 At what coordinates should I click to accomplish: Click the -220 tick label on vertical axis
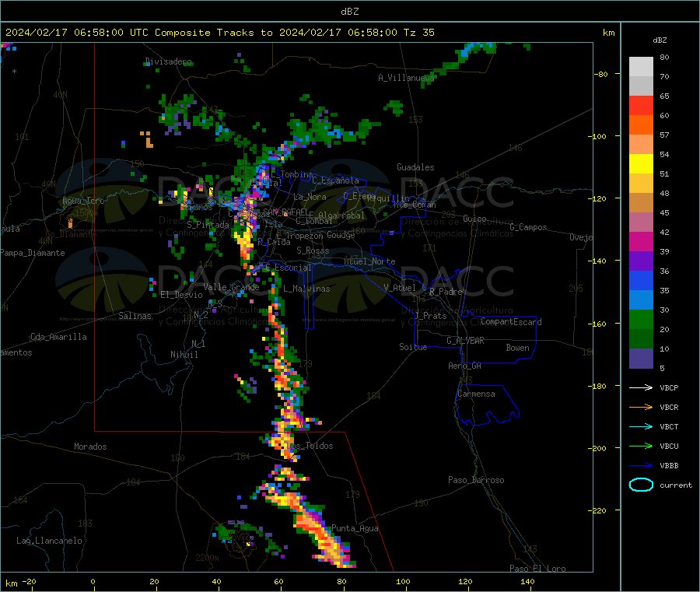click(597, 510)
